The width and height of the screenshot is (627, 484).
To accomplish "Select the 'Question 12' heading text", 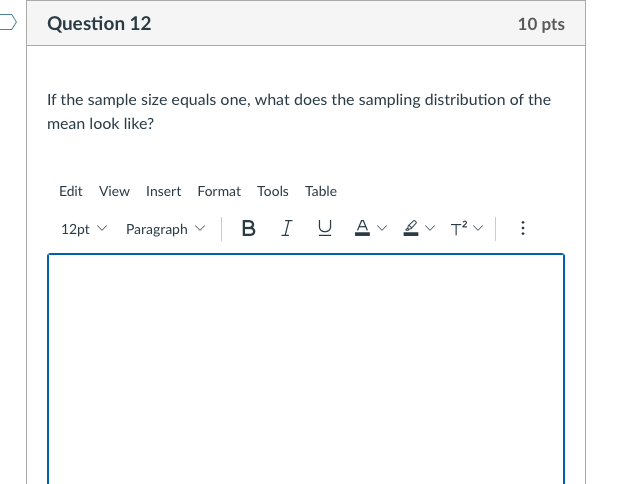I will tap(99, 24).
